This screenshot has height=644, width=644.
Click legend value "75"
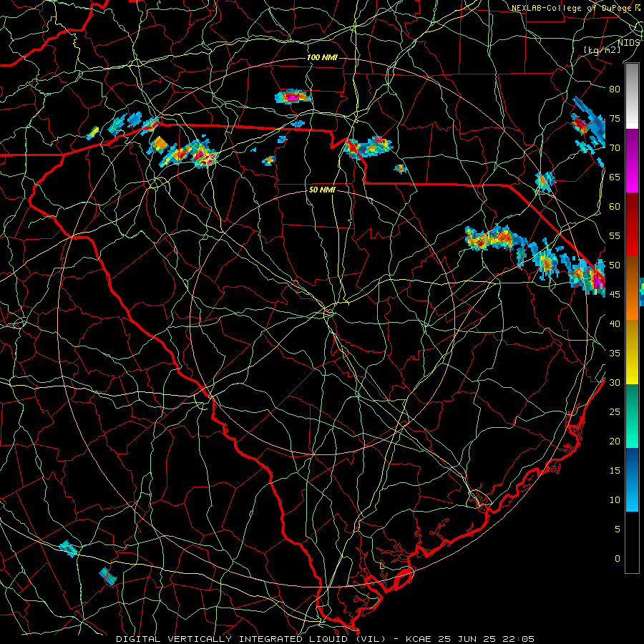pyautogui.click(x=615, y=118)
